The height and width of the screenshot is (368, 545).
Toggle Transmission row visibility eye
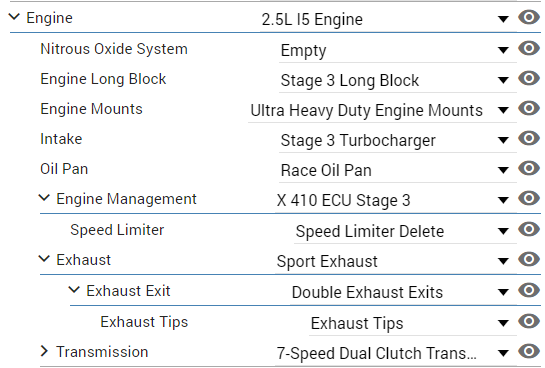[x=529, y=351]
